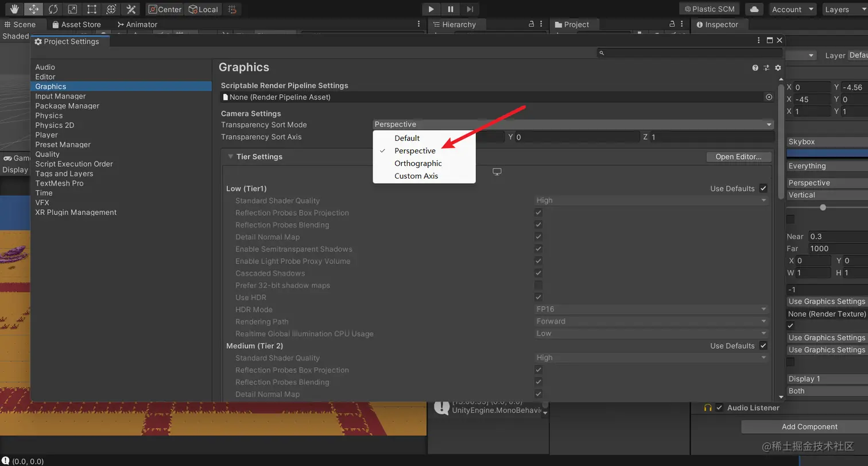The image size is (868, 466).
Task: Select Quality in settings category list
Action: point(48,154)
